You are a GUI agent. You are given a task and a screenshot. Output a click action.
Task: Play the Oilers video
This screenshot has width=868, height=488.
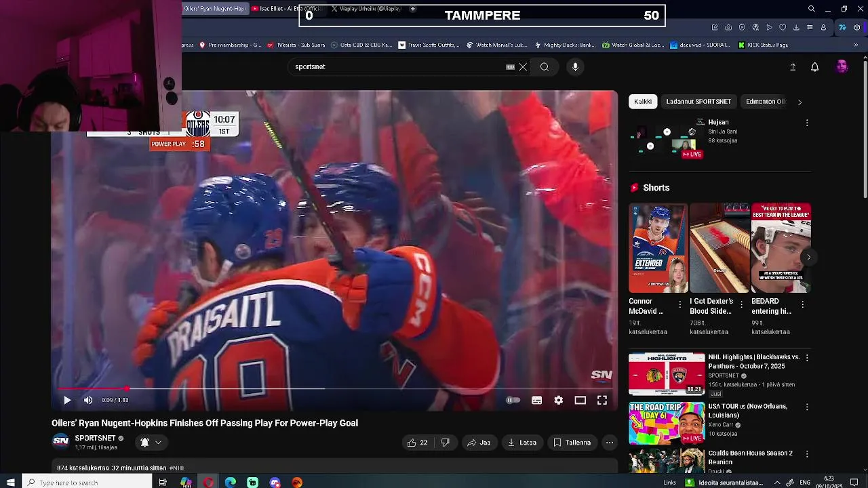[67, 401]
